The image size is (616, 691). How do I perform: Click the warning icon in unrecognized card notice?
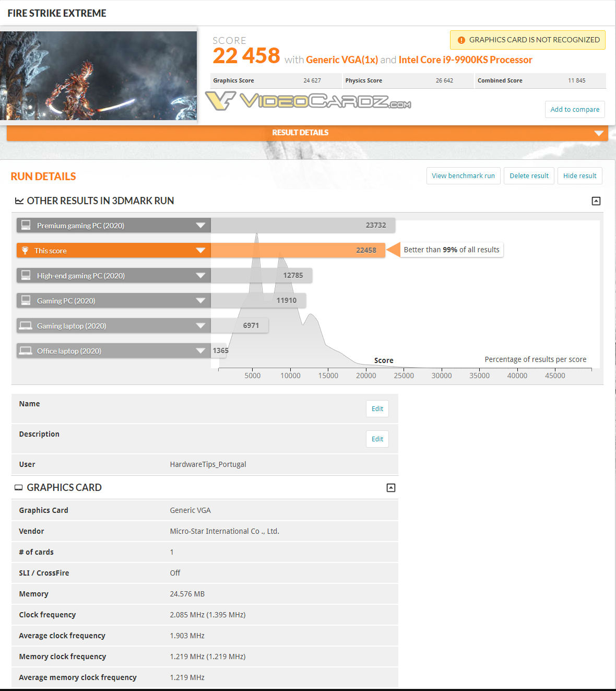point(461,40)
